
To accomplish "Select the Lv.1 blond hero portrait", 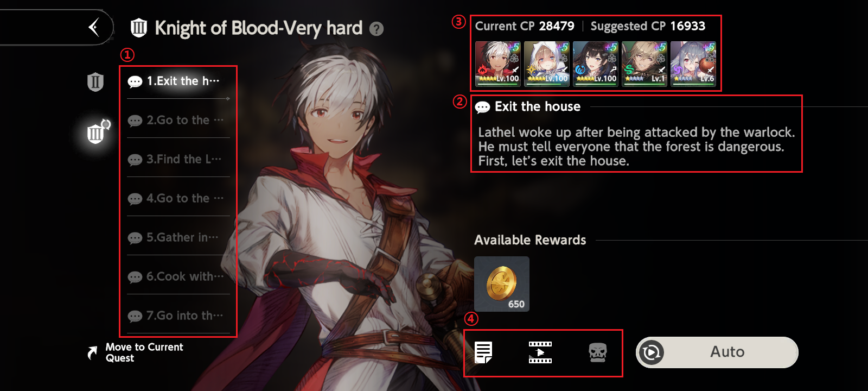I will tap(644, 64).
